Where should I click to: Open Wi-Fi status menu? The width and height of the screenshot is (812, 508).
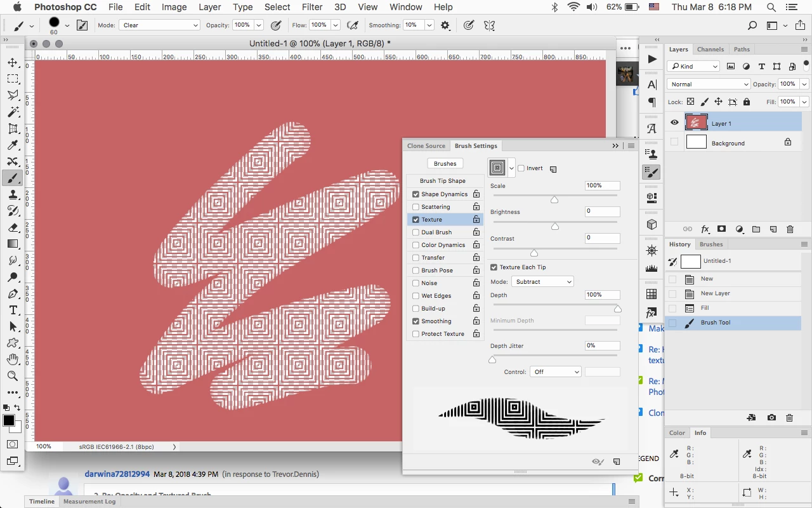573,8
